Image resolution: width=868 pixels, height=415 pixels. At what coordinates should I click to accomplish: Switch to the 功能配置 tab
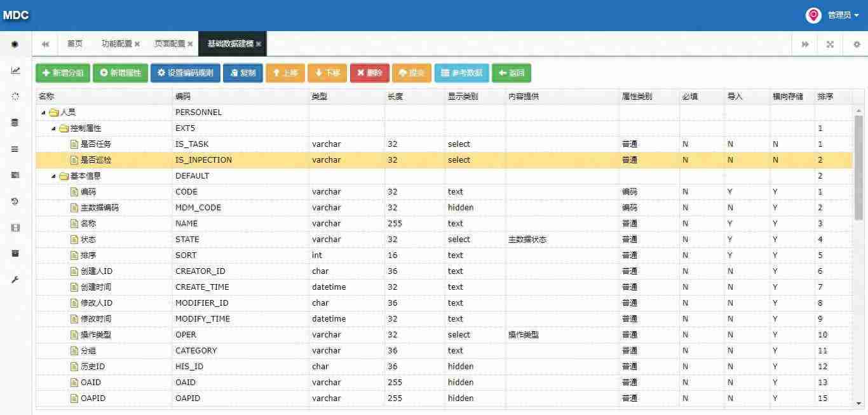point(117,44)
